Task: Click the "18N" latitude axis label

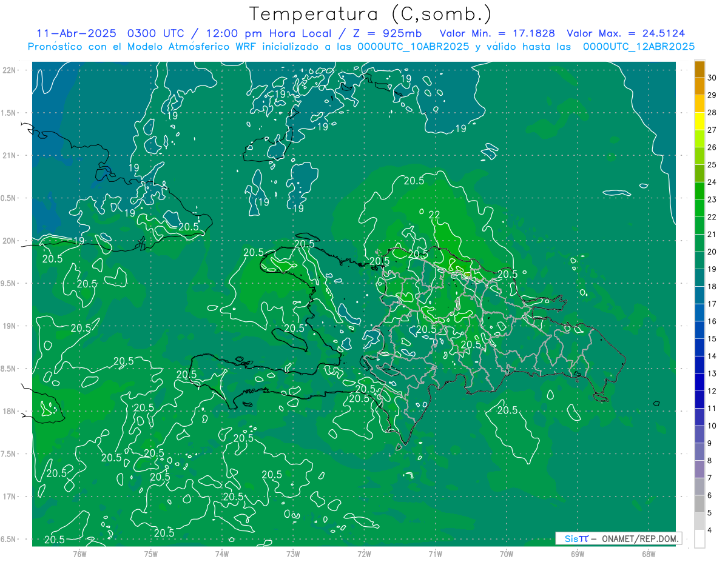Action: [9, 411]
